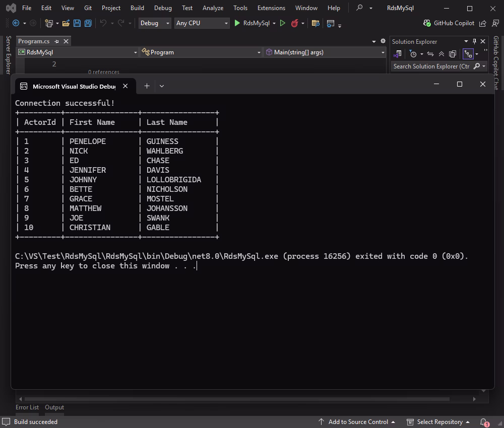Open the Any CPU platform dropdown
This screenshot has width=504, height=428.
tap(202, 23)
